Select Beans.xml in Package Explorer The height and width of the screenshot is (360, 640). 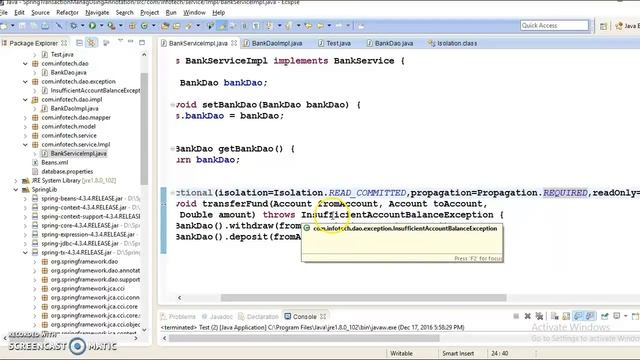coord(50,162)
